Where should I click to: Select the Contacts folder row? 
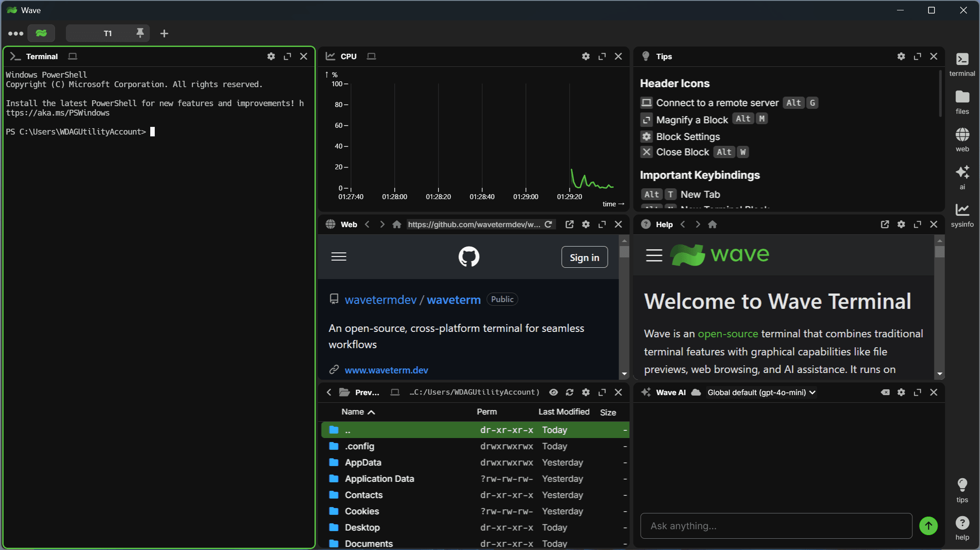(x=475, y=495)
